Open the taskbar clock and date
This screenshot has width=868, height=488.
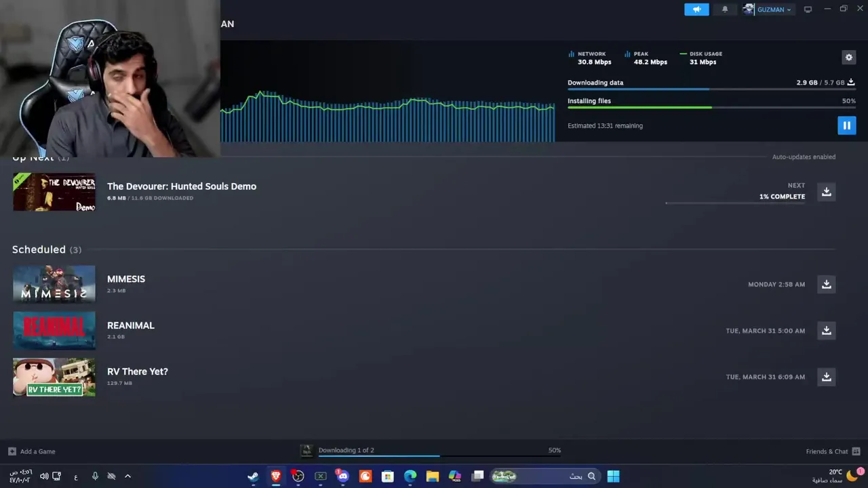click(x=20, y=476)
